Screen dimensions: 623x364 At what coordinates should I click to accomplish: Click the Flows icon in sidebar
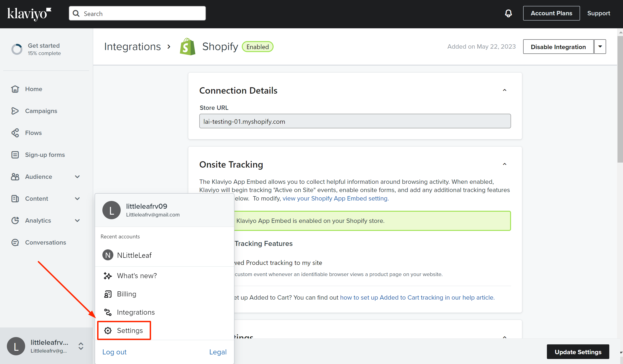click(15, 133)
